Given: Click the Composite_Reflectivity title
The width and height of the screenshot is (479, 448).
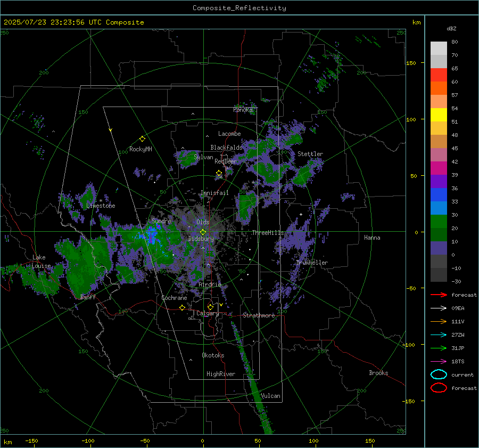Looking at the screenshot, I should (240, 8).
